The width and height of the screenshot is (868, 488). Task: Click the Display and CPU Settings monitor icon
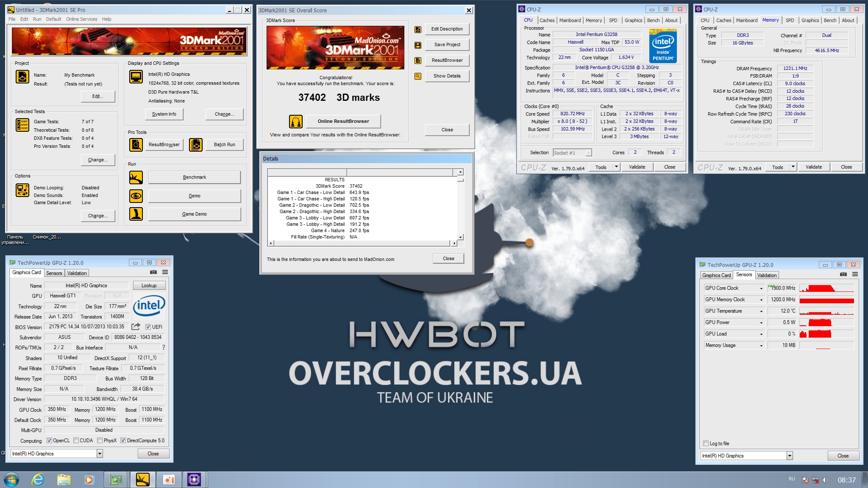136,77
